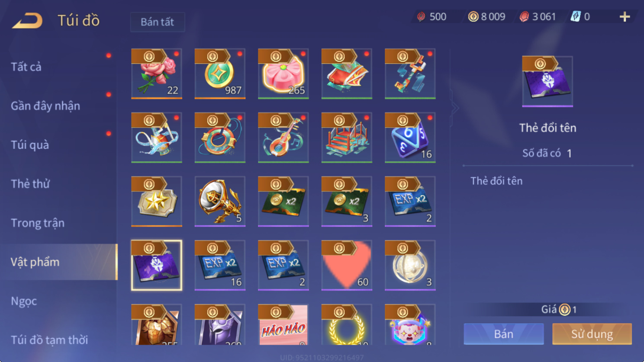
Task: Open the Ngọc category tab
Action: [24, 301]
